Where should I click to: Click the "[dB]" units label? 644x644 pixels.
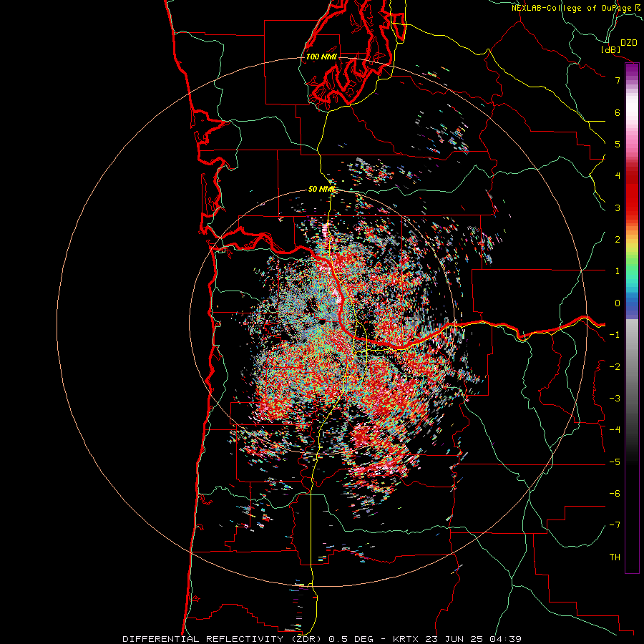click(611, 49)
